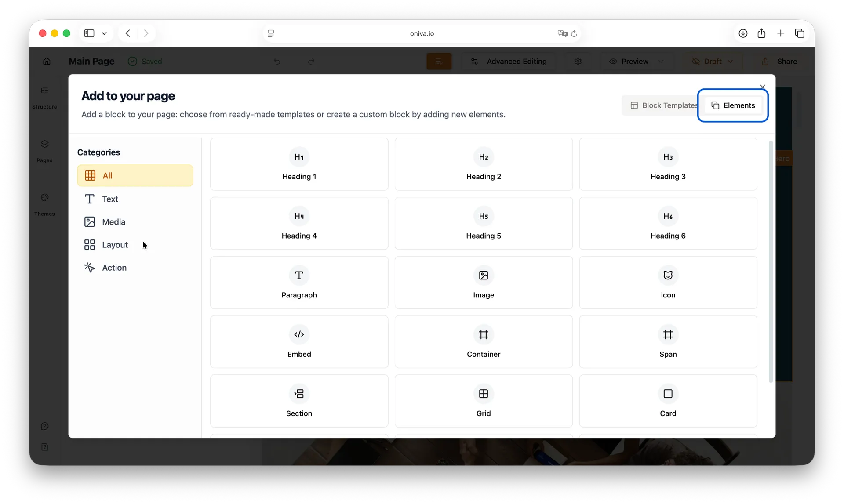
Task: Open the Draft status dropdown
Action: 712,61
